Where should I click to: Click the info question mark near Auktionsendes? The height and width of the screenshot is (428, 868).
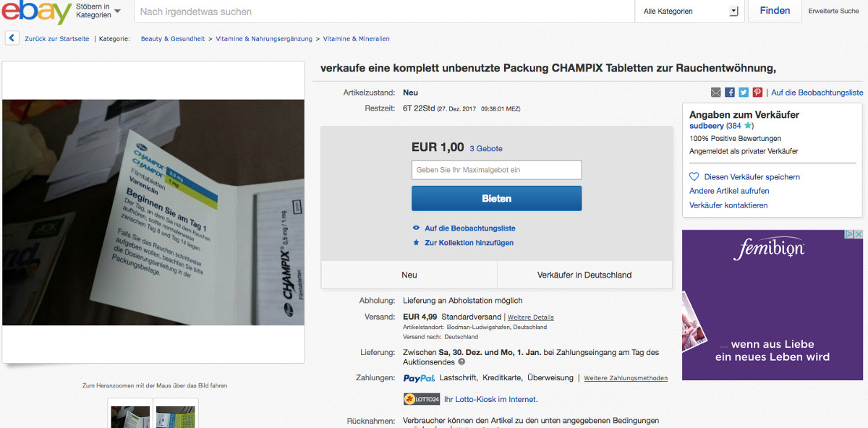point(461,361)
